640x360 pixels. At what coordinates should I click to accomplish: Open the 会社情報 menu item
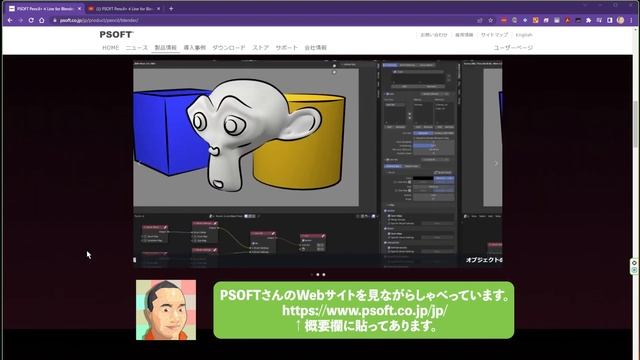(316, 48)
